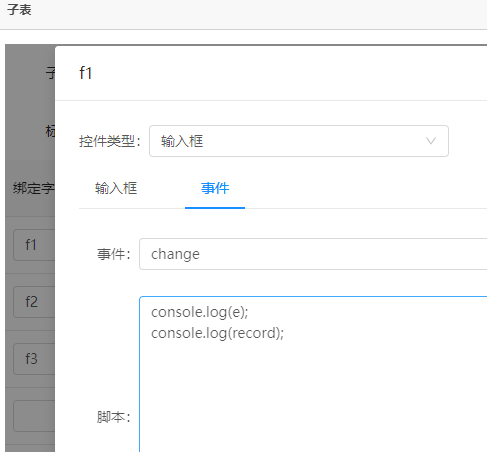This screenshot has width=487, height=452.
Task: Switch to the 输入框 tab
Action: (x=116, y=188)
